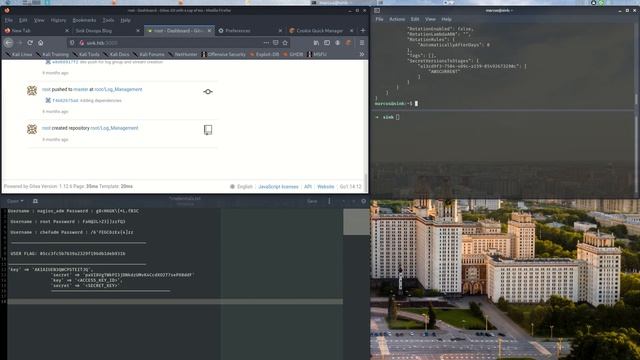Switch to Sink Devops Blog tab

pos(107,31)
